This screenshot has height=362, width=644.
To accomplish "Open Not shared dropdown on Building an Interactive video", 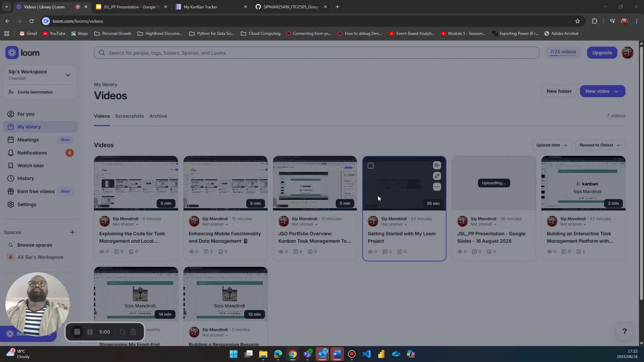I will click(x=573, y=224).
